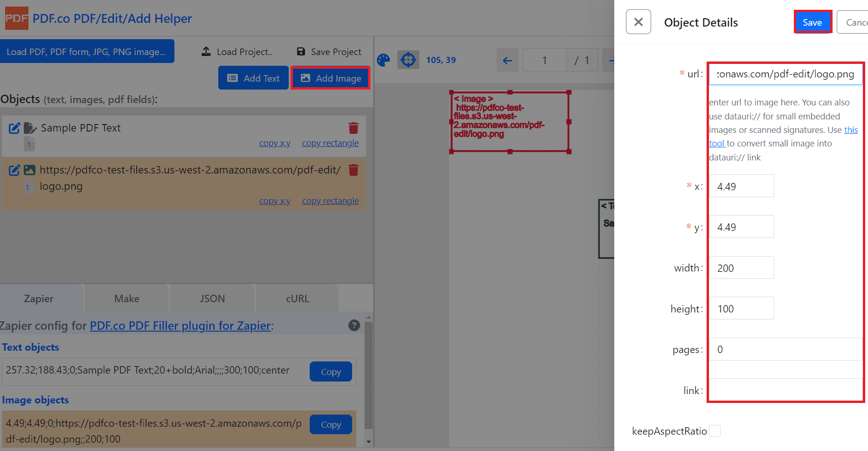The height and width of the screenshot is (451, 868).
Task: Click the Add Image button
Action: pos(331,78)
